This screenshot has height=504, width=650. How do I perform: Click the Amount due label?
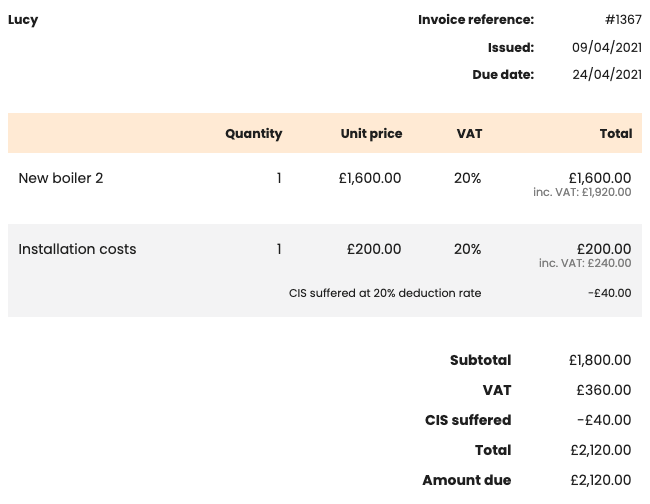point(466,480)
